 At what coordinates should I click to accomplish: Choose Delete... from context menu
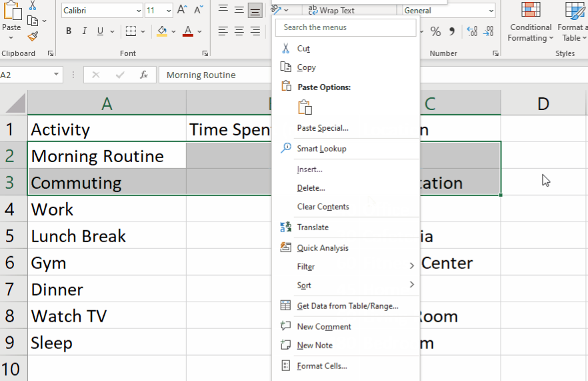pos(345,188)
